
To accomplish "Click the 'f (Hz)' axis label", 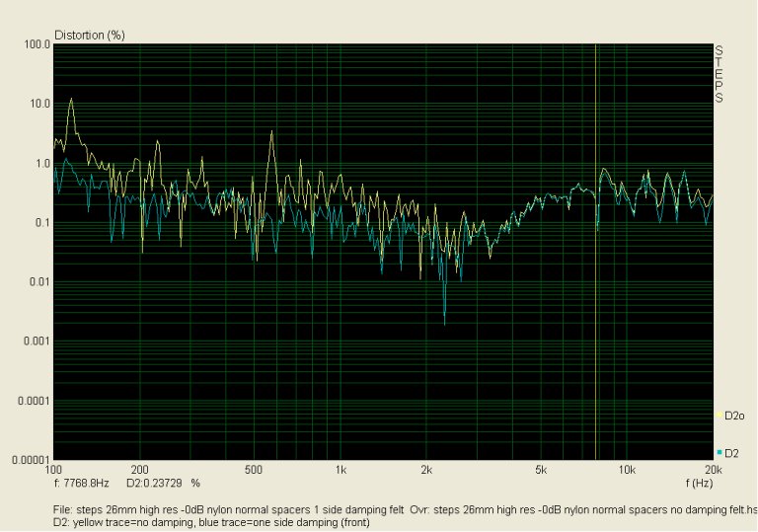I will pos(699,483).
